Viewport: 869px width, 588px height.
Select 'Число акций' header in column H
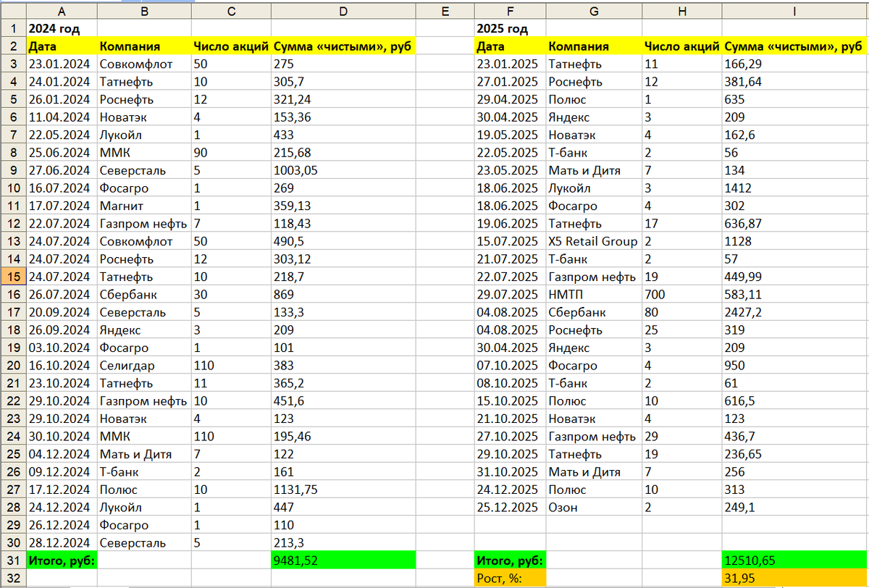(681, 46)
